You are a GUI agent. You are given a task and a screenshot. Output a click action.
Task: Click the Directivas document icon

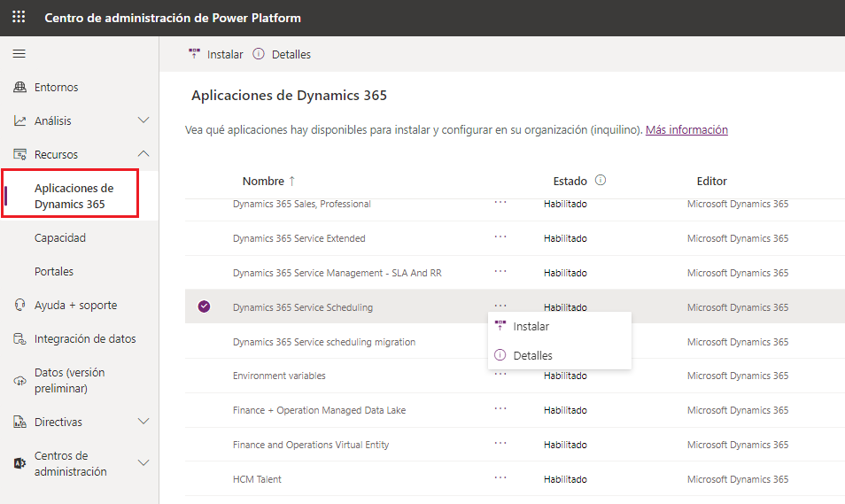click(x=20, y=422)
